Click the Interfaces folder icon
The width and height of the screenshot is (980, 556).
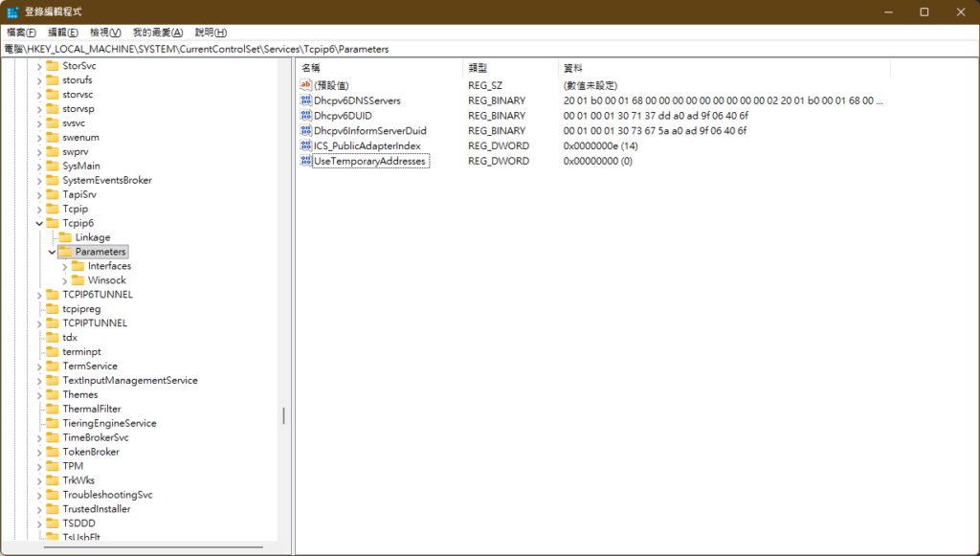click(78, 266)
